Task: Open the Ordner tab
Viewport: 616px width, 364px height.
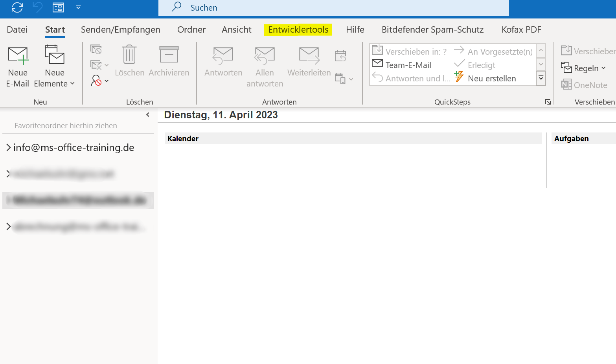Action: tap(191, 29)
